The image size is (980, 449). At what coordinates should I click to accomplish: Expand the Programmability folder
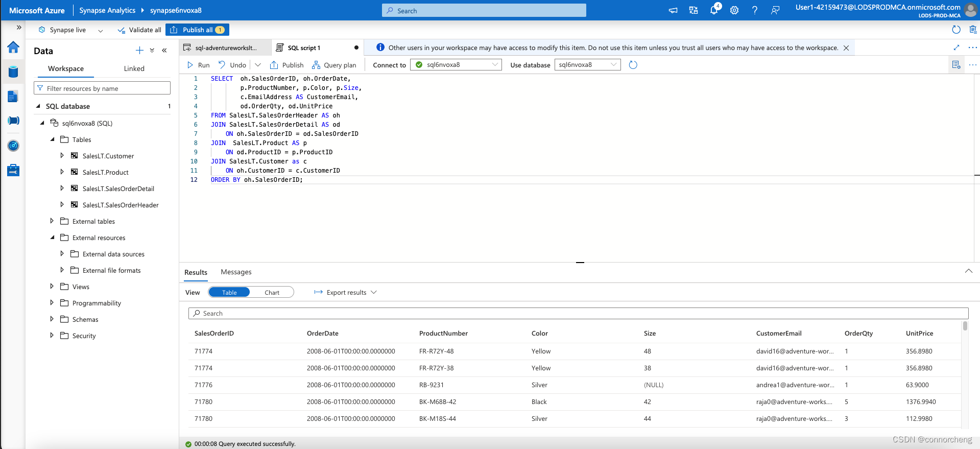click(52, 302)
